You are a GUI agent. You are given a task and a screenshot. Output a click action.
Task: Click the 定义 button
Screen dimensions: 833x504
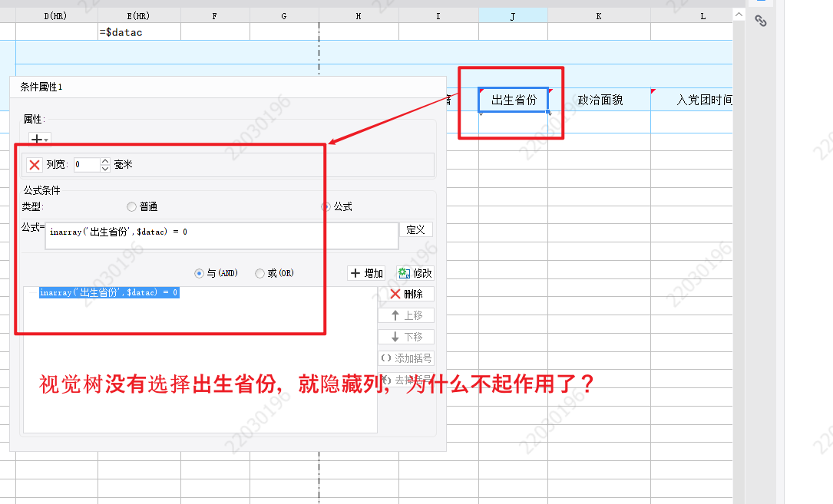[415, 229]
